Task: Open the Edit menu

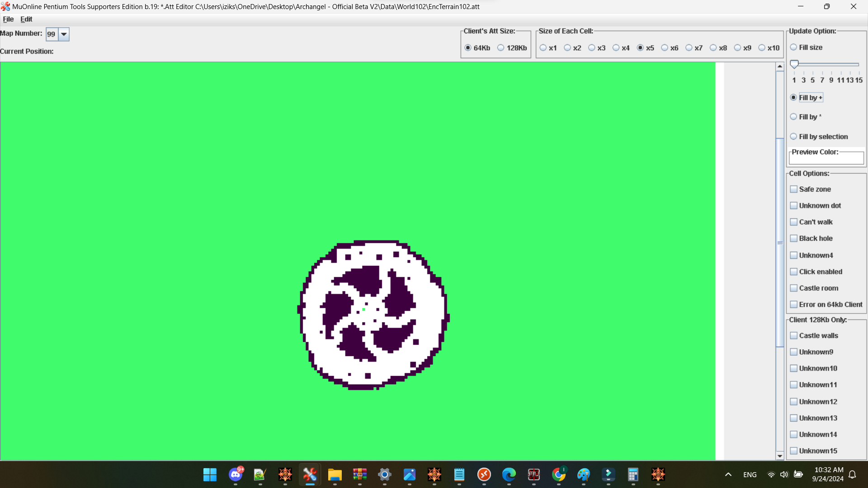Action: (x=26, y=19)
